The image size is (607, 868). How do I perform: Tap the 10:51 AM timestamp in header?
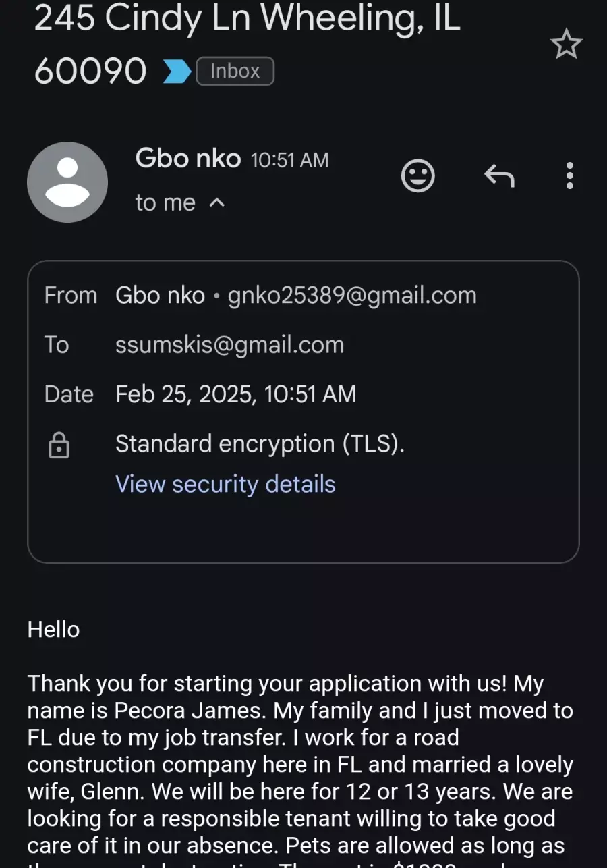click(290, 161)
